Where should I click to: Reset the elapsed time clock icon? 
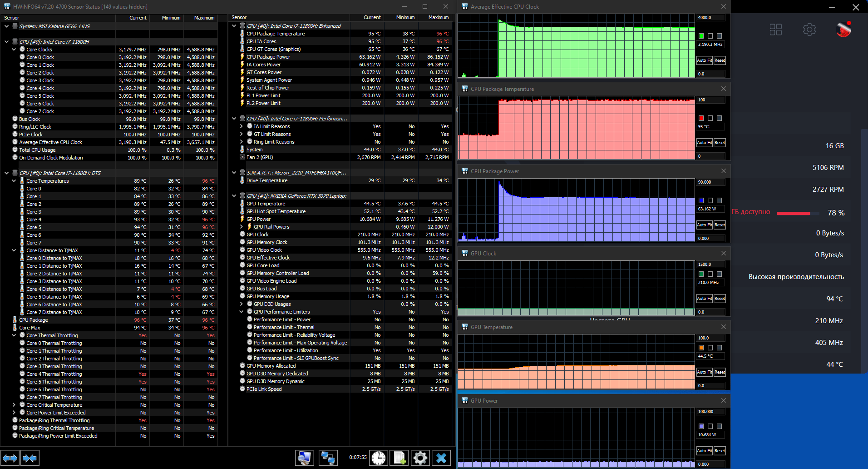coord(378,458)
